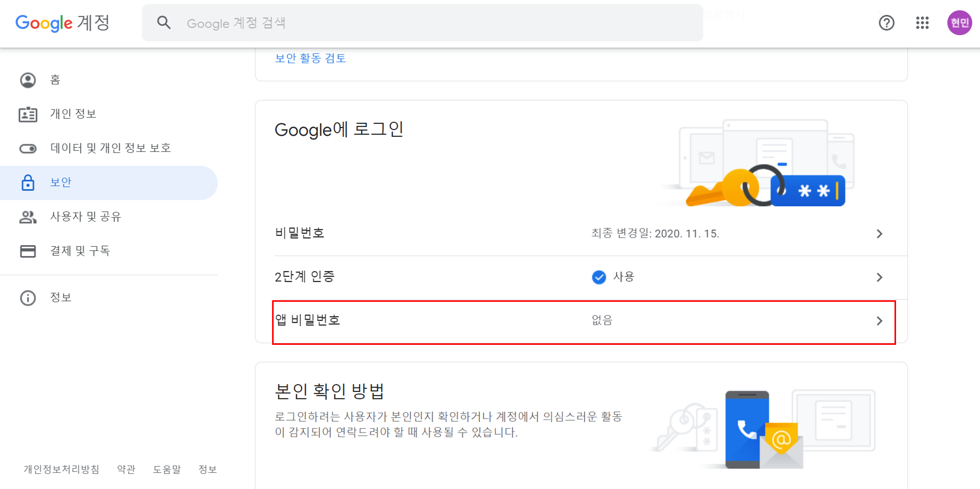This screenshot has height=489, width=980.
Task: Click the 결제 및 구독 card icon
Action: (28, 252)
